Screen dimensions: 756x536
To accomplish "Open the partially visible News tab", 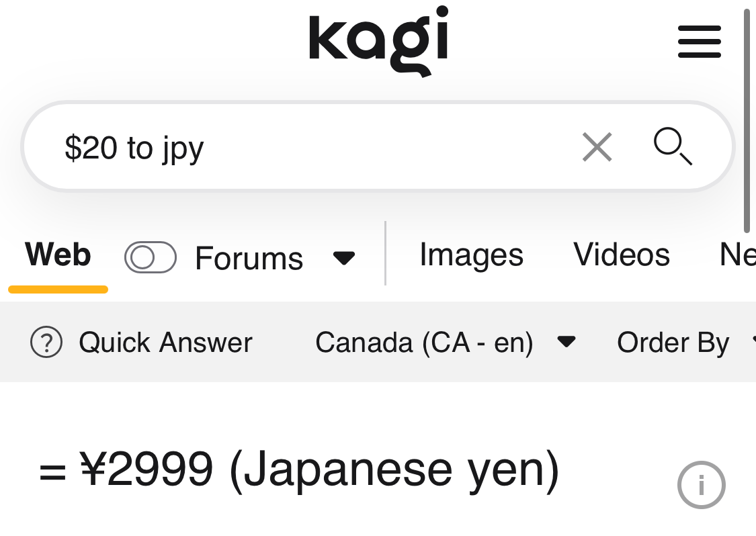I will [737, 255].
